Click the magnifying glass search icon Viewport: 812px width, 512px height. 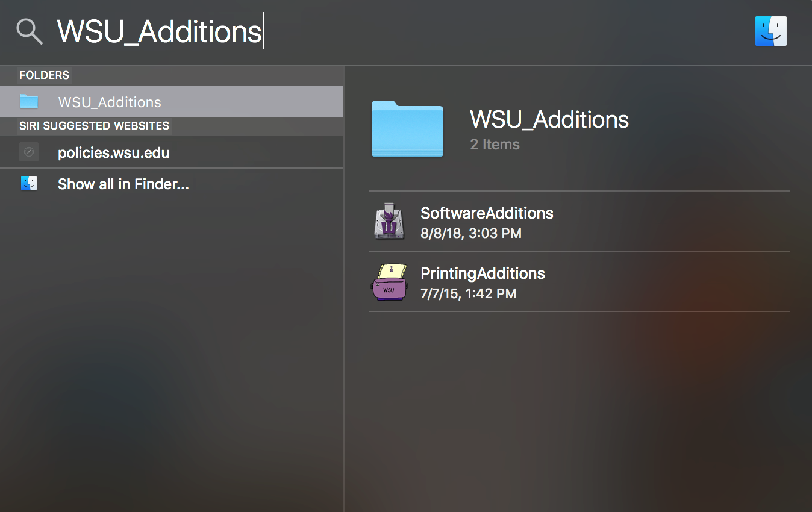point(30,31)
